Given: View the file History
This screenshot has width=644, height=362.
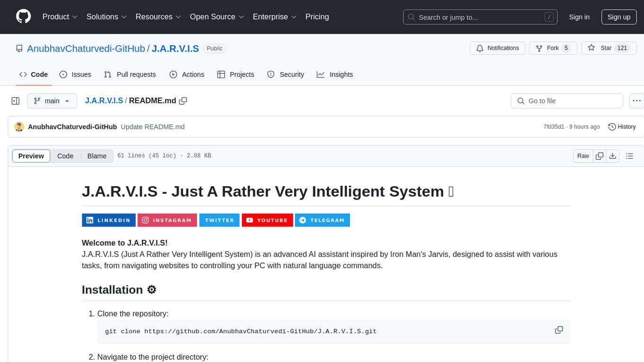Looking at the screenshot, I should pyautogui.click(x=622, y=127).
